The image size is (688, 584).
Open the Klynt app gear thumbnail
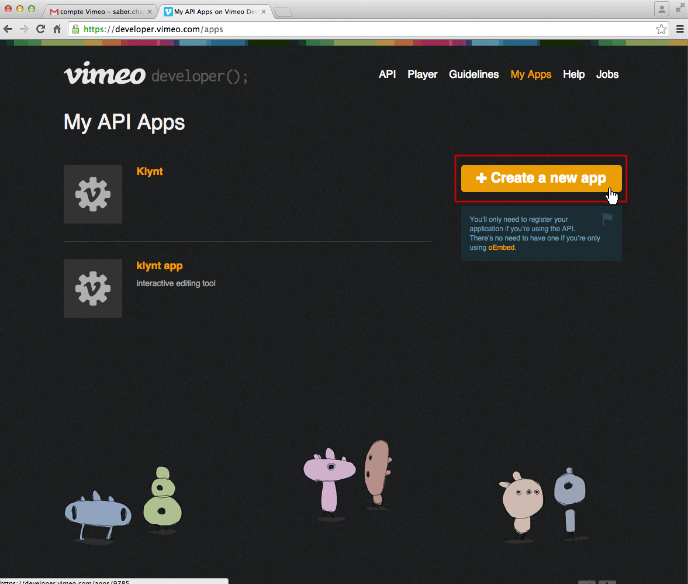(x=93, y=194)
